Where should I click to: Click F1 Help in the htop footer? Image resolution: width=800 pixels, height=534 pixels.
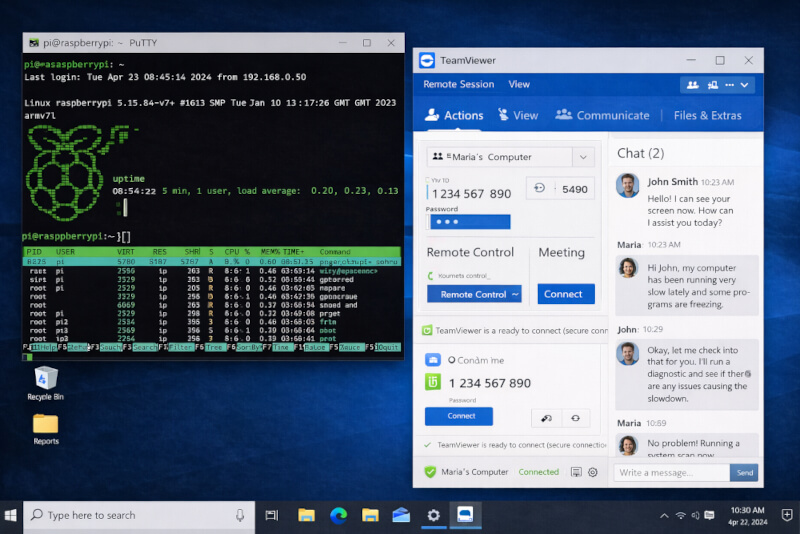pyautogui.click(x=43, y=347)
